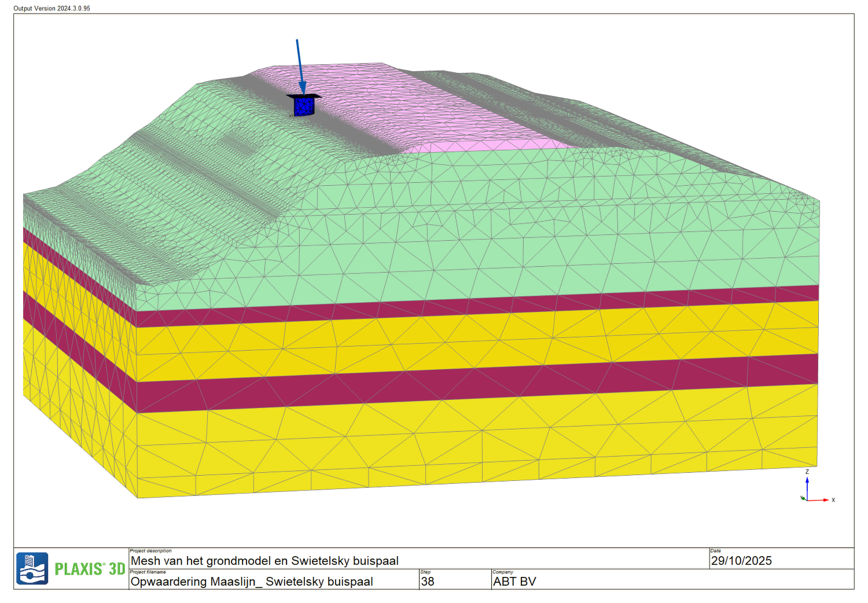868x603 pixels.
Task: Click the PLAXIS 3D logo icon
Action: (32, 568)
